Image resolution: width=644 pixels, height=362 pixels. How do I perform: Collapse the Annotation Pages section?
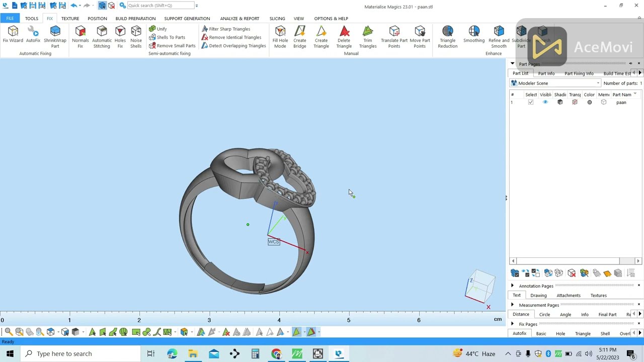tap(512, 286)
